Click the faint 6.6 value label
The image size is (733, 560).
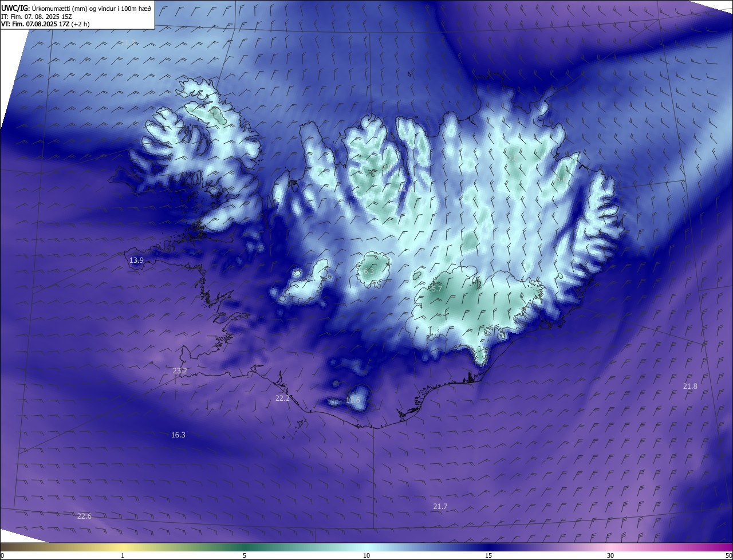pos(560,180)
